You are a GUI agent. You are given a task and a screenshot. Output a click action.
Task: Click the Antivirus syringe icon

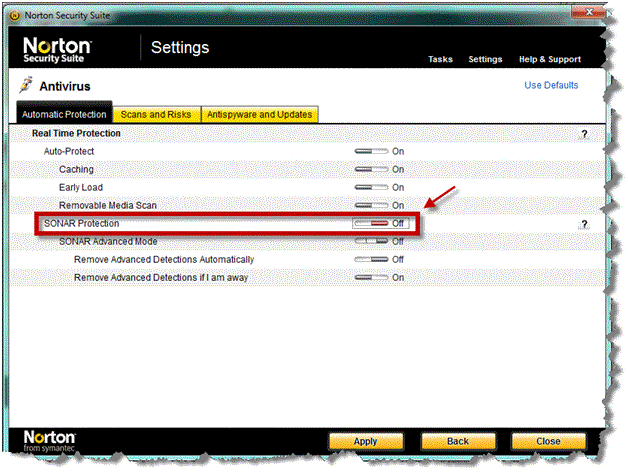point(26,85)
